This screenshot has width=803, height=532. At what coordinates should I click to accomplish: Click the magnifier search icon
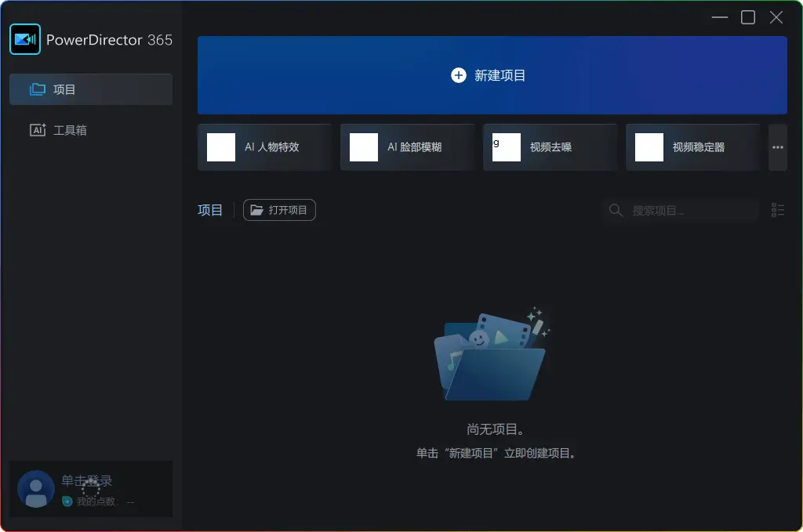[x=616, y=210]
